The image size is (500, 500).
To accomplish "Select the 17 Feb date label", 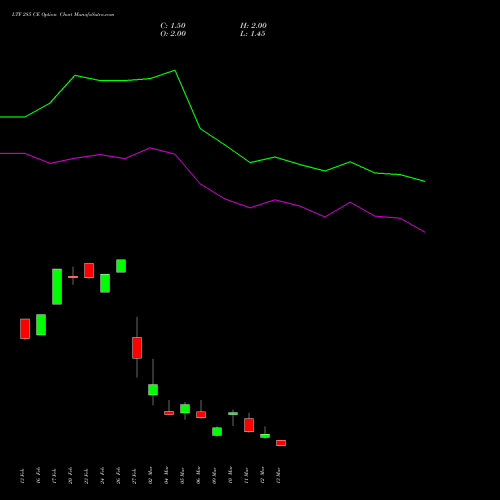I will pyautogui.click(x=54, y=475).
